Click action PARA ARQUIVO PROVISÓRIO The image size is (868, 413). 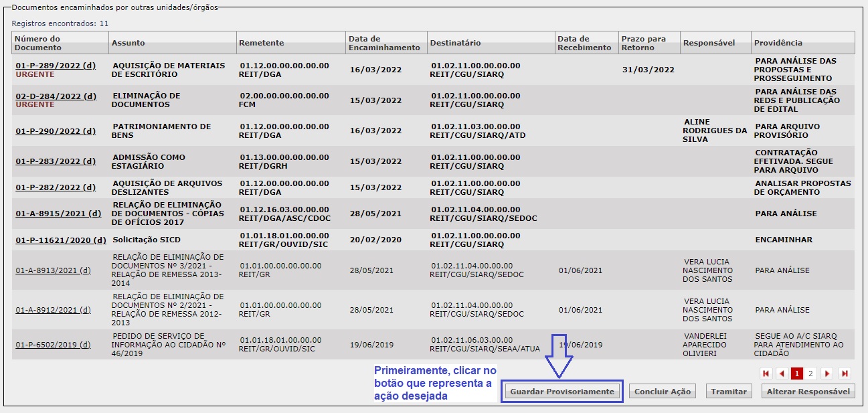787,131
